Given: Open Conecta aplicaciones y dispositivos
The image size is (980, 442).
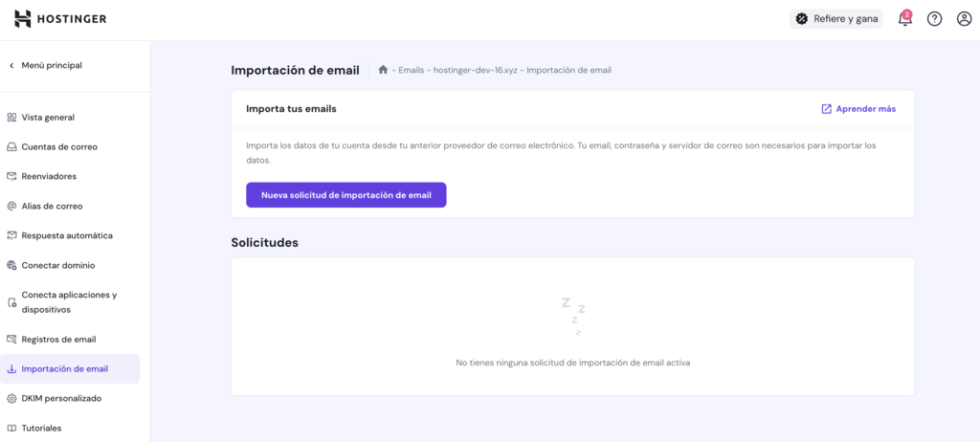Looking at the screenshot, I should (70, 302).
